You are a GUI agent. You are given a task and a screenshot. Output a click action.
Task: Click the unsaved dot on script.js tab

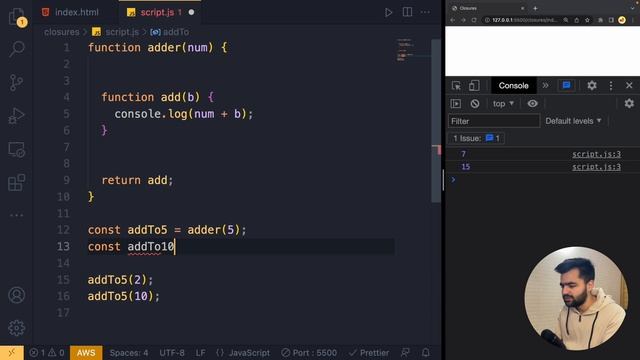pyautogui.click(x=191, y=12)
